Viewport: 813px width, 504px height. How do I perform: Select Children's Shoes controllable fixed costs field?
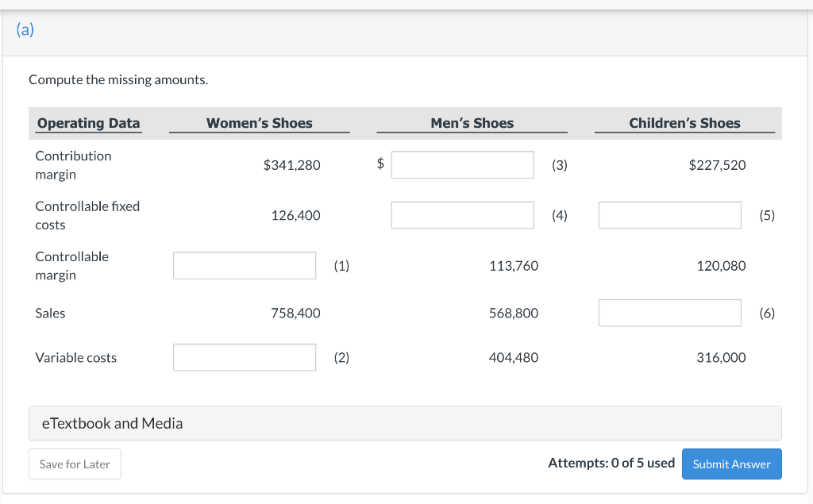pos(669,215)
